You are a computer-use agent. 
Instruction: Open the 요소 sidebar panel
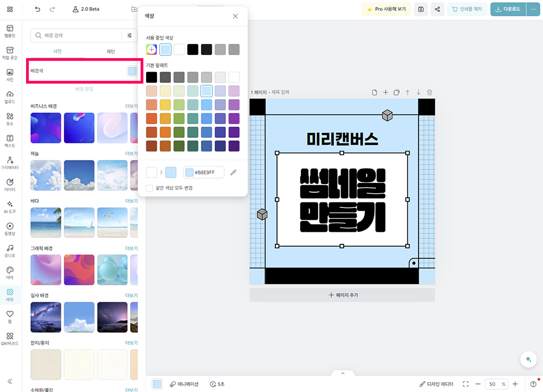tap(10, 119)
